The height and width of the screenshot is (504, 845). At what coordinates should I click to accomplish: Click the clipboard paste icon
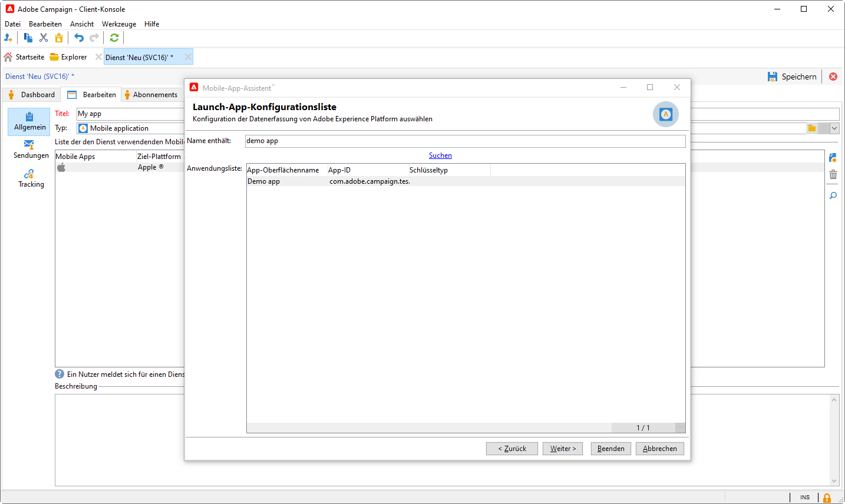click(59, 38)
